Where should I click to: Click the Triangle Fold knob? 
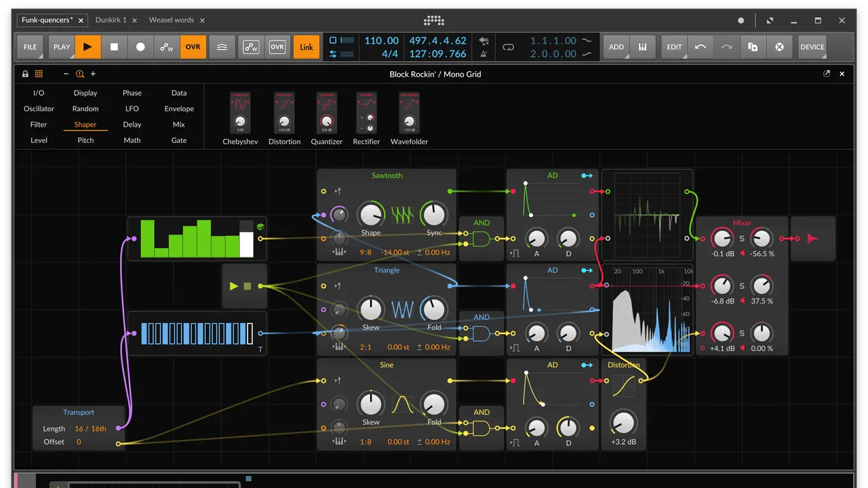coord(434,310)
